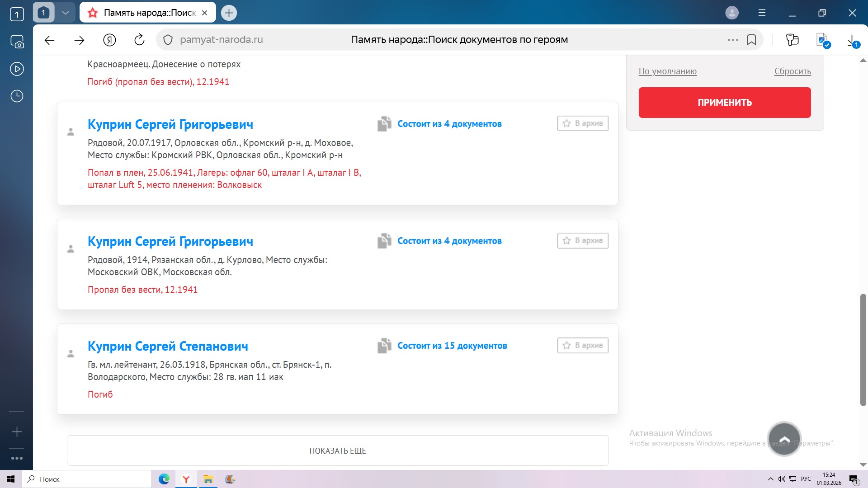This screenshot has width=868, height=488.
Task: Click the bookmark icon in address bar
Action: [751, 40]
